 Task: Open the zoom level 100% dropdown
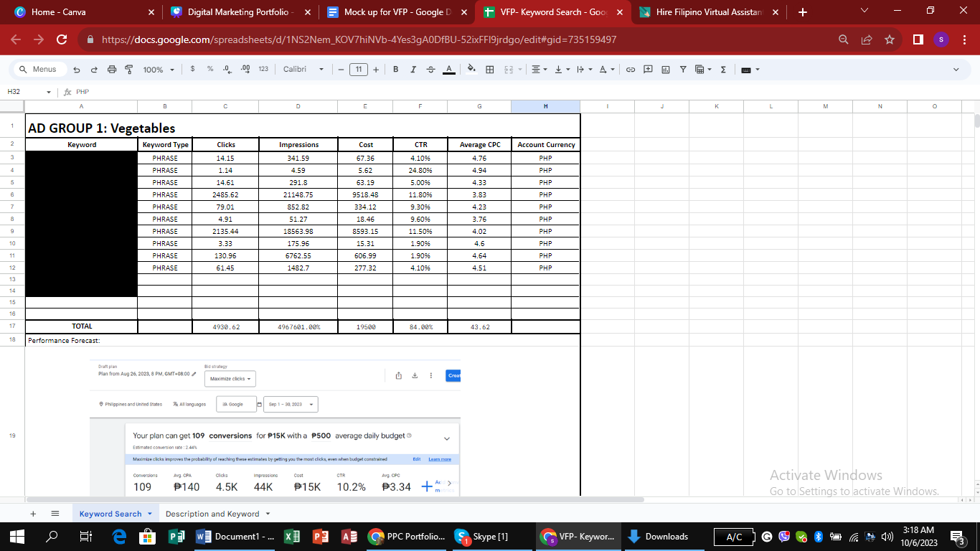click(159, 70)
